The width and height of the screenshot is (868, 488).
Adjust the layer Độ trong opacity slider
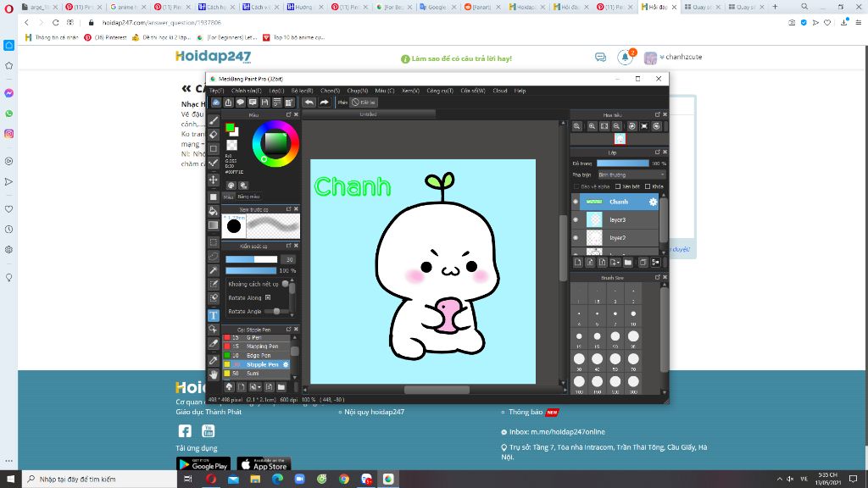point(623,164)
